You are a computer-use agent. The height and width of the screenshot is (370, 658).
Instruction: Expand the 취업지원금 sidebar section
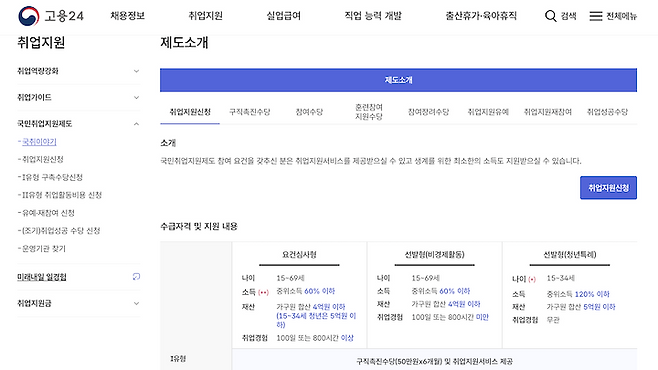pyautogui.click(x=78, y=303)
